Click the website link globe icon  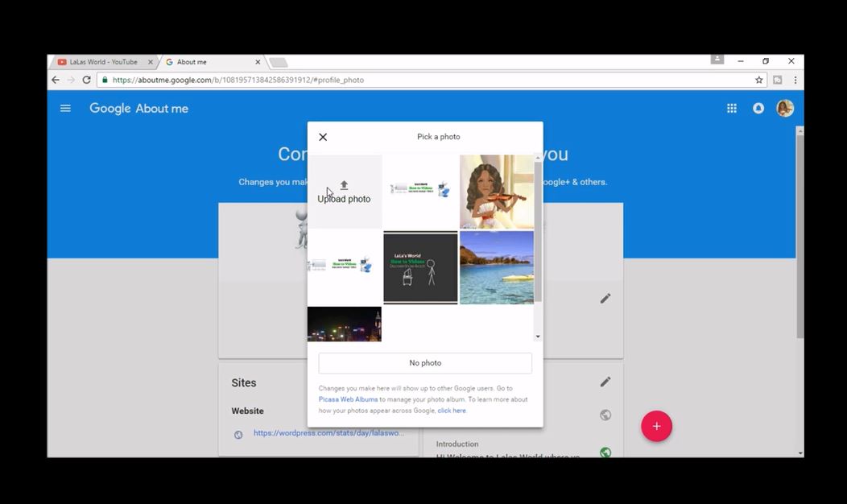click(238, 435)
